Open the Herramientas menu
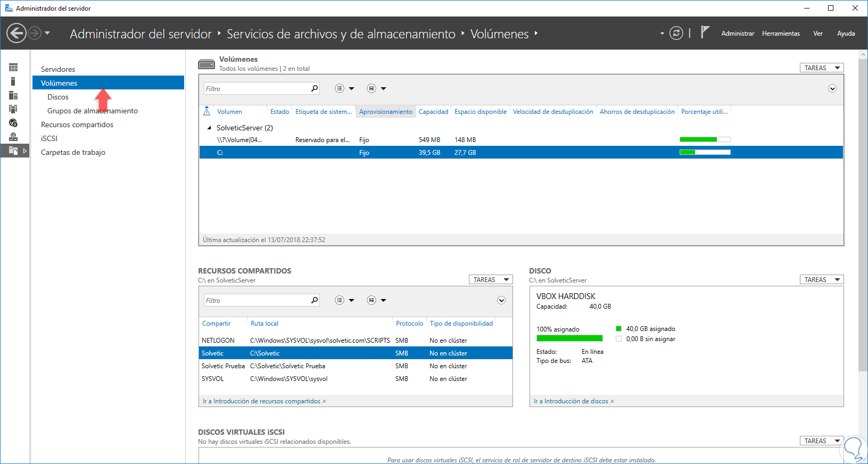The height and width of the screenshot is (464, 868). (781, 34)
